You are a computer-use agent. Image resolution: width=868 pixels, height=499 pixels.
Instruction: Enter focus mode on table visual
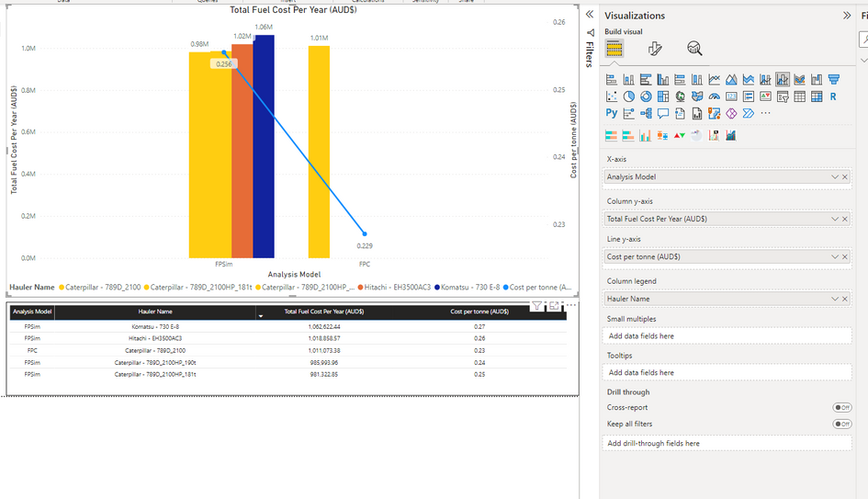554,306
